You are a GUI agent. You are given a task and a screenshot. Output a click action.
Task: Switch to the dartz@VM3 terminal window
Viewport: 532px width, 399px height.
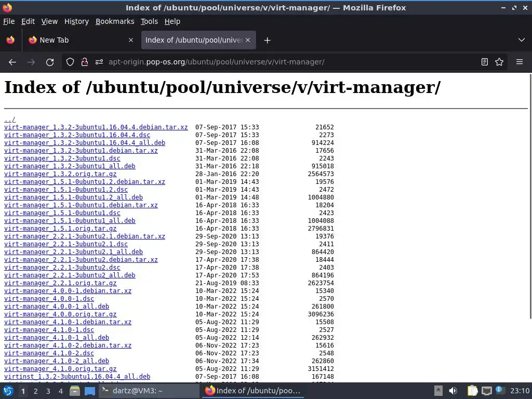(149, 391)
